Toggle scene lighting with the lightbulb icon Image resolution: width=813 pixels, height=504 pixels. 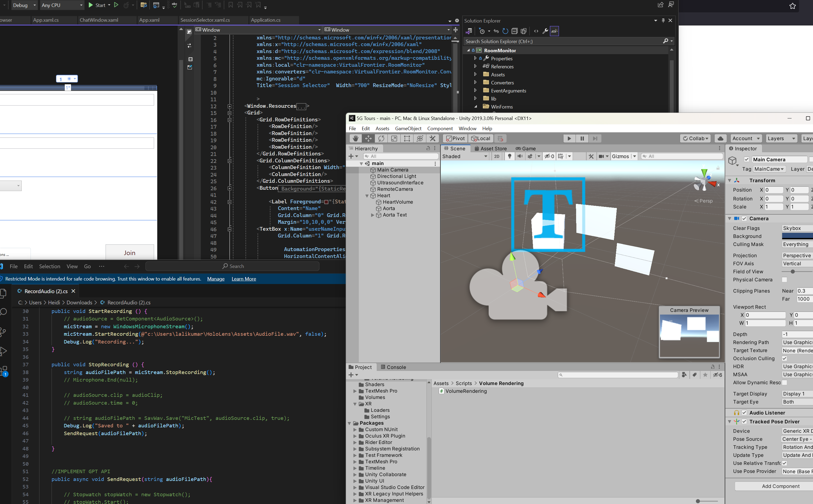point(509,156)
